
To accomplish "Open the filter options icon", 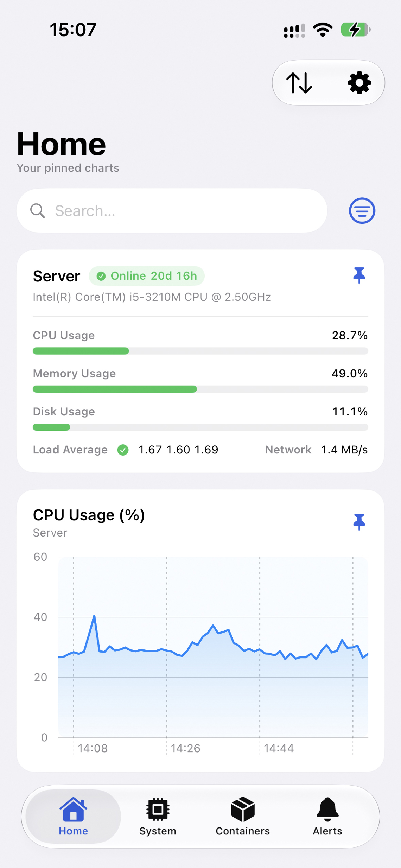I will pos(362,211).
